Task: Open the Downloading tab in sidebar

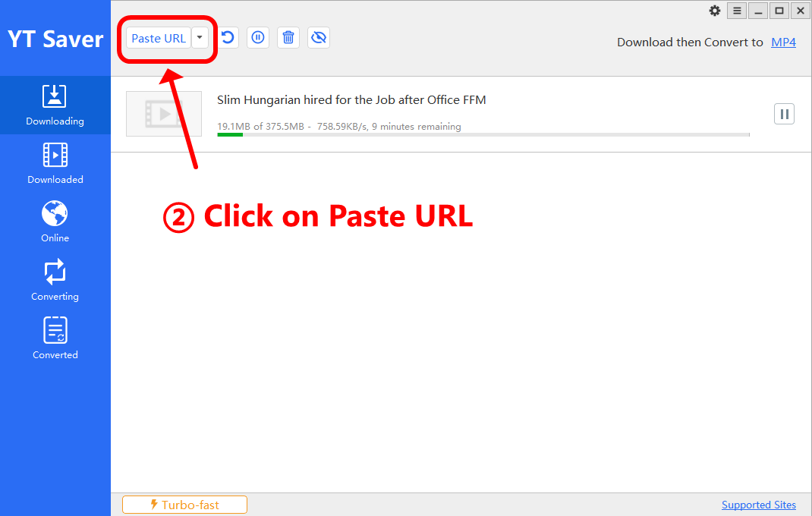Action: point(55,105)
